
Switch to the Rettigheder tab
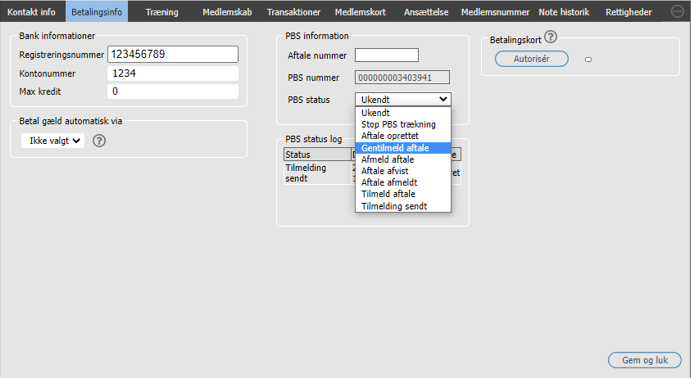pyautogui.click(x=628, y=12)
